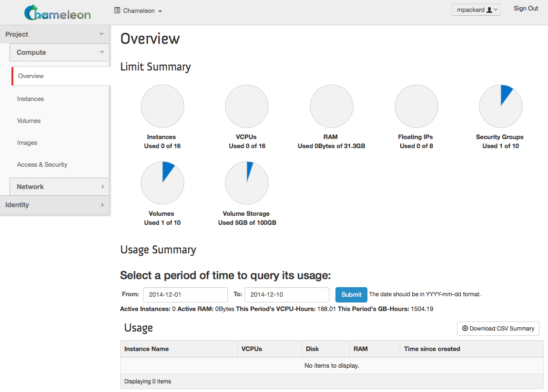Open the Chameleon project dropdown
Screen dimensions: 548x392
[x=138, y=10]
